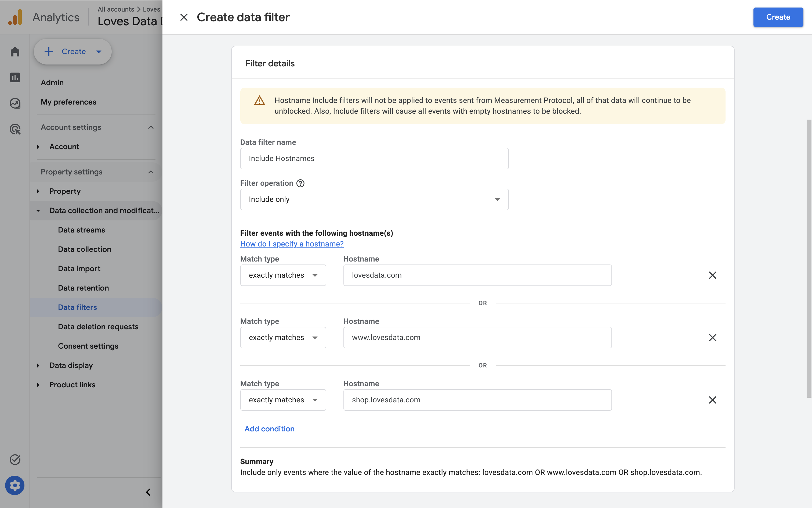Click the Google Analytics logo
The image size is (812, 508).
click(15, 17)
